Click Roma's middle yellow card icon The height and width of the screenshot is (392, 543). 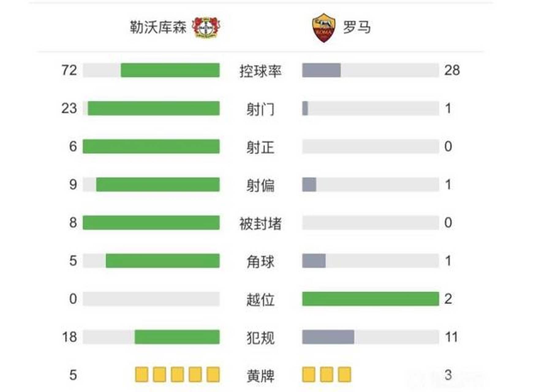tap(326, 375)
